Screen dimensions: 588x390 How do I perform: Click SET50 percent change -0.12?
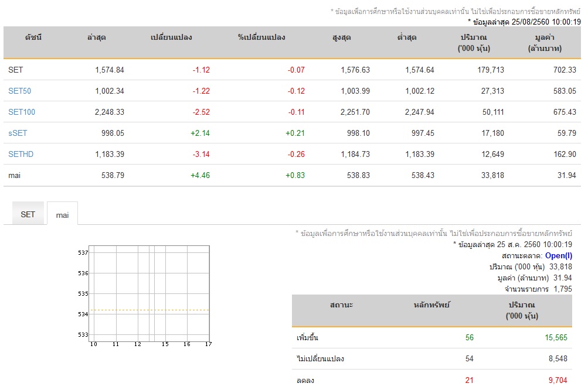[x=296, y=91]
